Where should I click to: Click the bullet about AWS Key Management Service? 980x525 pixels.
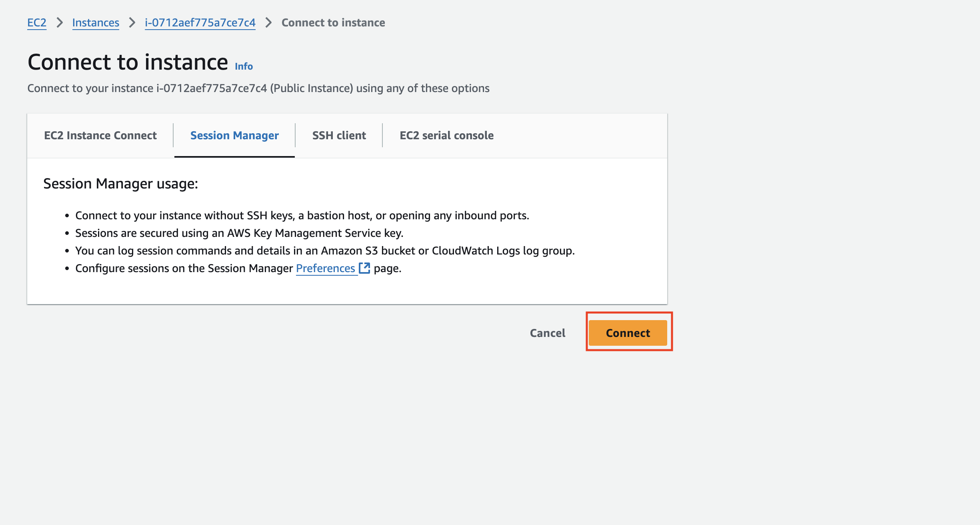pyautogui.click(x=239, y=233)
